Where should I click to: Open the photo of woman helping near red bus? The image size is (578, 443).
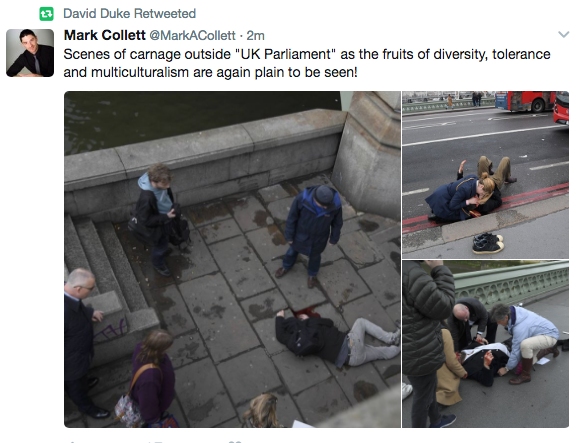pos(485,175)
